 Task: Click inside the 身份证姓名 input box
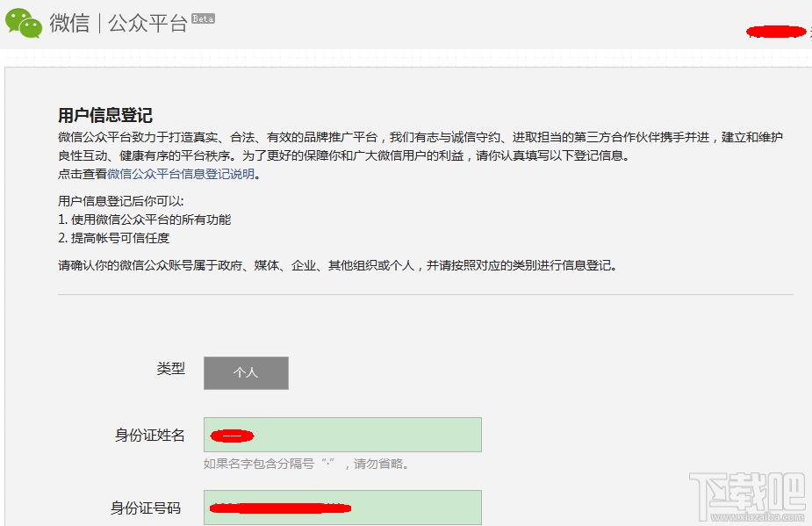[342, 434]
